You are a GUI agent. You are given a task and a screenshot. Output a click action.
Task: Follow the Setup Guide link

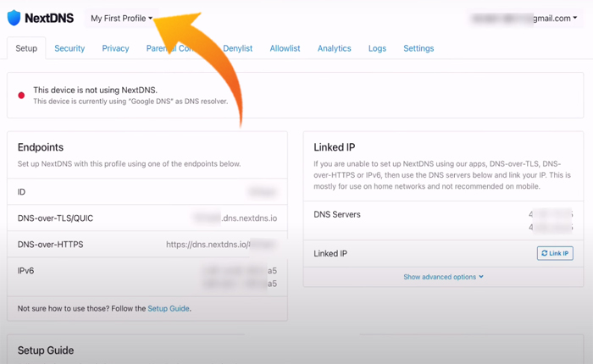(x=169, y=308)
